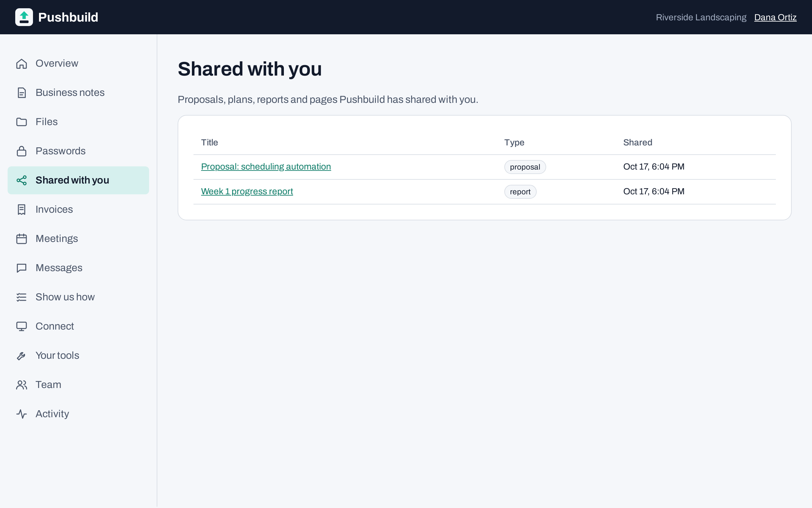This screenshot has width=812, height=508.
Task: Click the Meetings calendar icon
Action: (22, 239)
